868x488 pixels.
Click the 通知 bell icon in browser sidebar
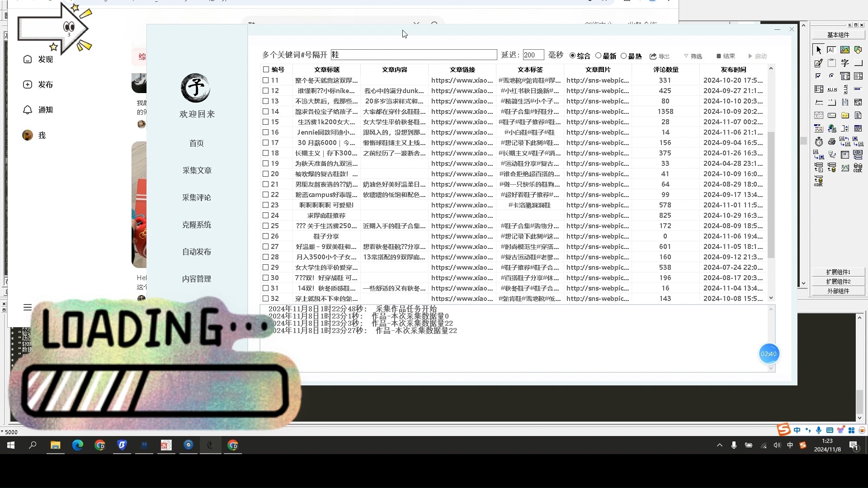pos(28,110)
